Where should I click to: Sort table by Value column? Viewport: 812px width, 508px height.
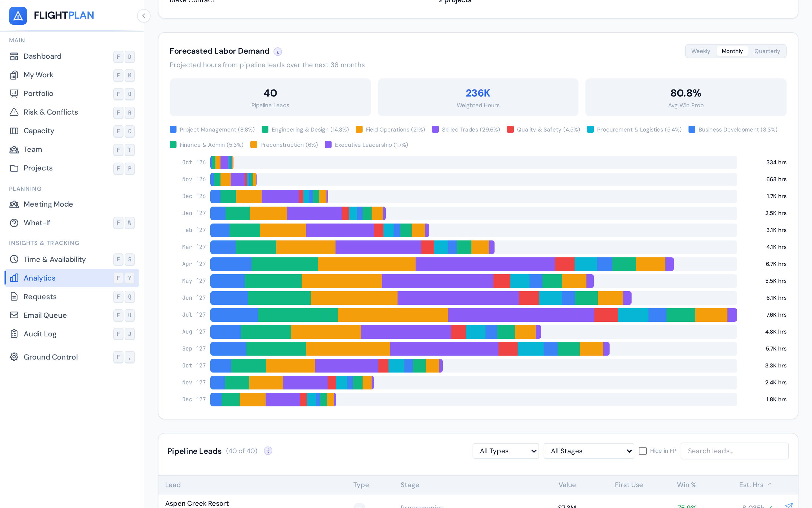tap(567, 485)
